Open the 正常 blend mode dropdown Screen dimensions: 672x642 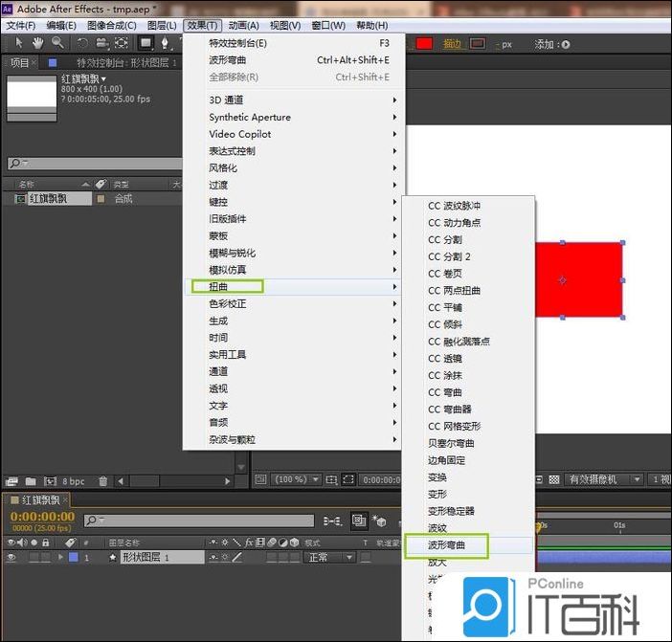coord(329,557)
